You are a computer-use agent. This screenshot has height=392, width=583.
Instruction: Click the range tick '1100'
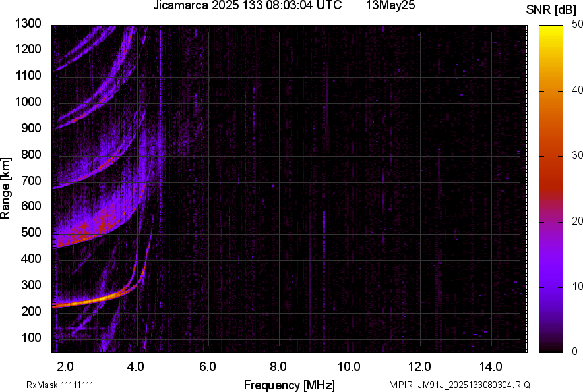[x=28, y=75]
